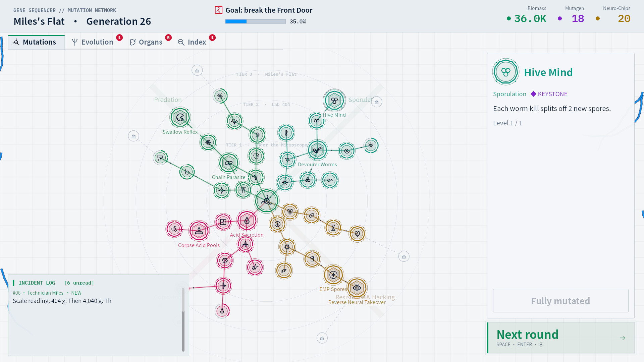Viewport: 644px width, 362px height.
Task: Select the Devourer Worms node
Action: [317, 150]
